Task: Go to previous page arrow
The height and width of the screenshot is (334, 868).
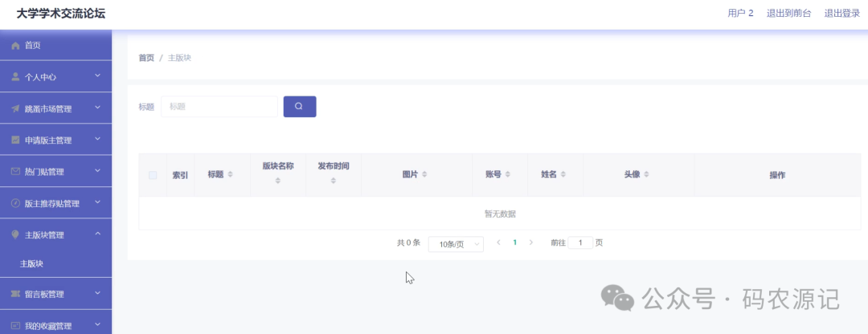Action: (499, 242)
